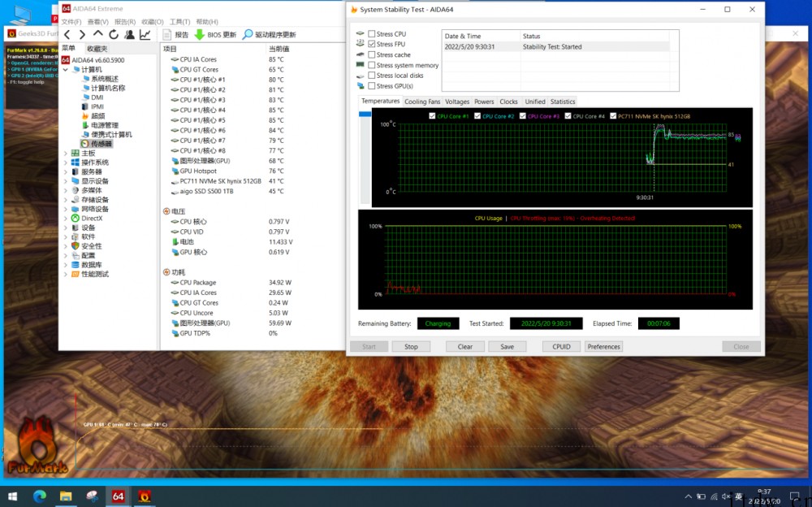This screenshot has height=507, width=812.
Task: Expand the 多媒体 multimedia node
Action: pos(66,191)
